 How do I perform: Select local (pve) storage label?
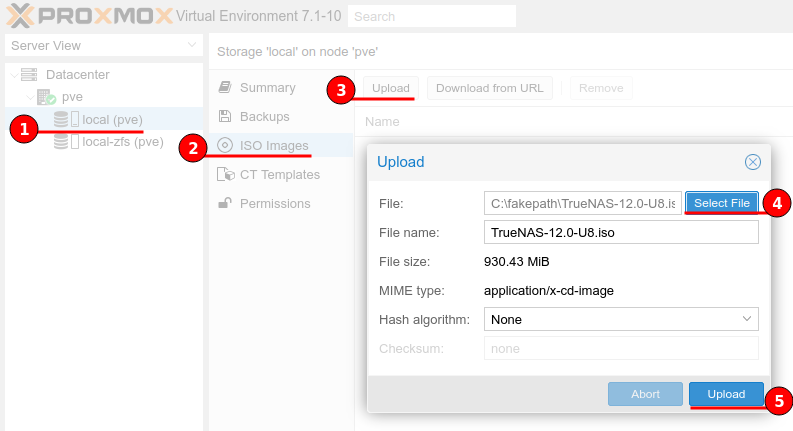tap(112, 119)
